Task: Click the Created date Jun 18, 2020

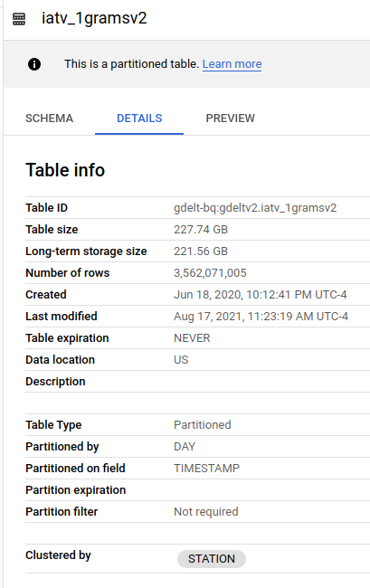Action: tap(261, 295)
